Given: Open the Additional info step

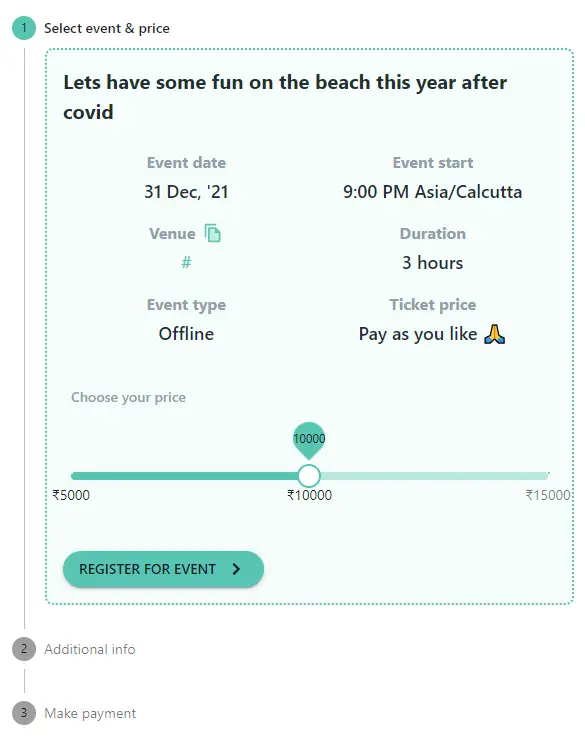Looking at the screenshot, I should click(90, 649).
